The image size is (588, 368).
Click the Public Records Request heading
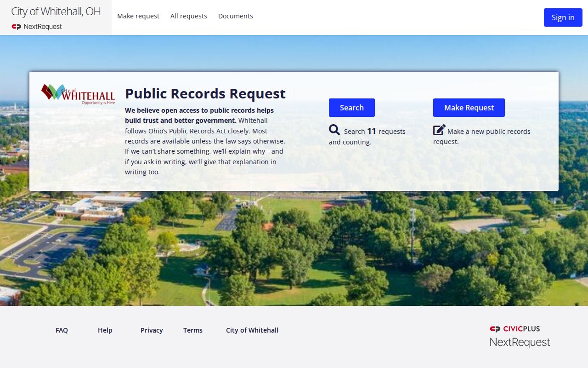point(205,93)
